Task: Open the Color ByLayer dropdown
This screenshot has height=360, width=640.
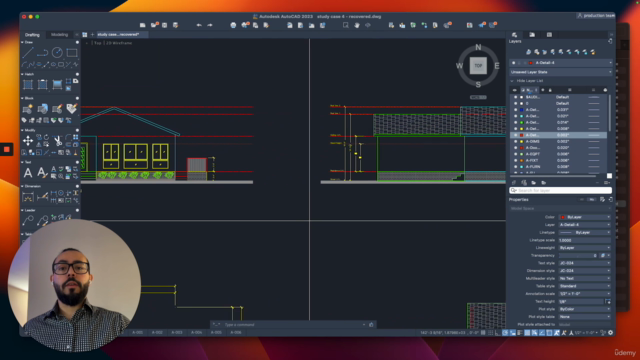Action: point(585,217)
